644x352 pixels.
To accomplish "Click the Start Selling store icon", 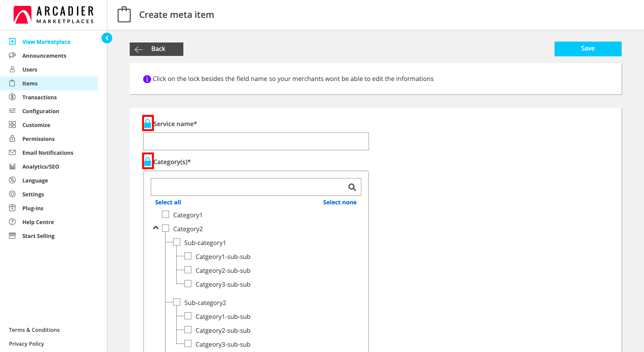I will pos(13,236).
